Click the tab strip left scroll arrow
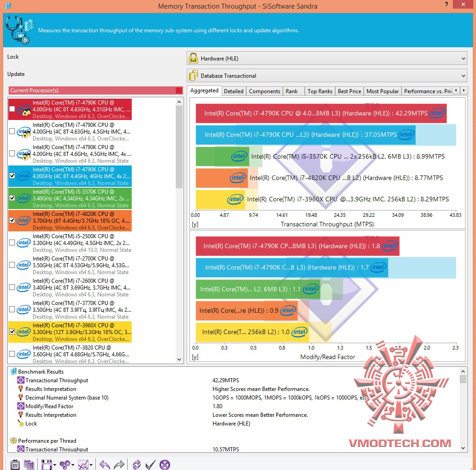The image size is (476, 470). [456, 90]
